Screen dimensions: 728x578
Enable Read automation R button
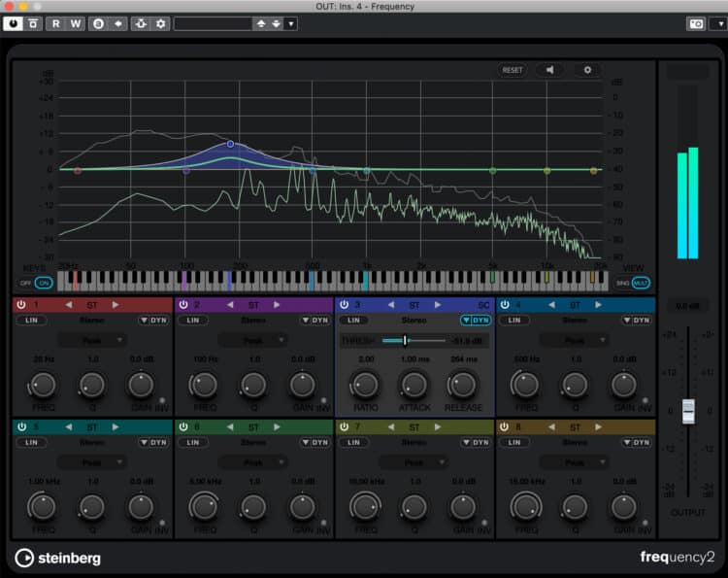[55, 23]
